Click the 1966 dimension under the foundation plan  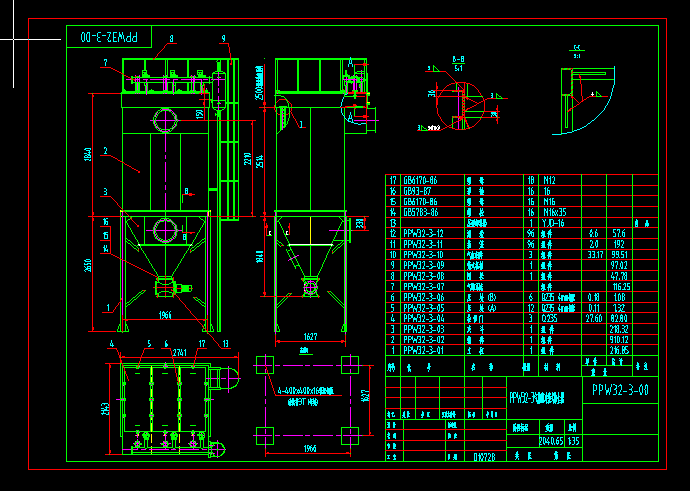click(x=310, y=449)
